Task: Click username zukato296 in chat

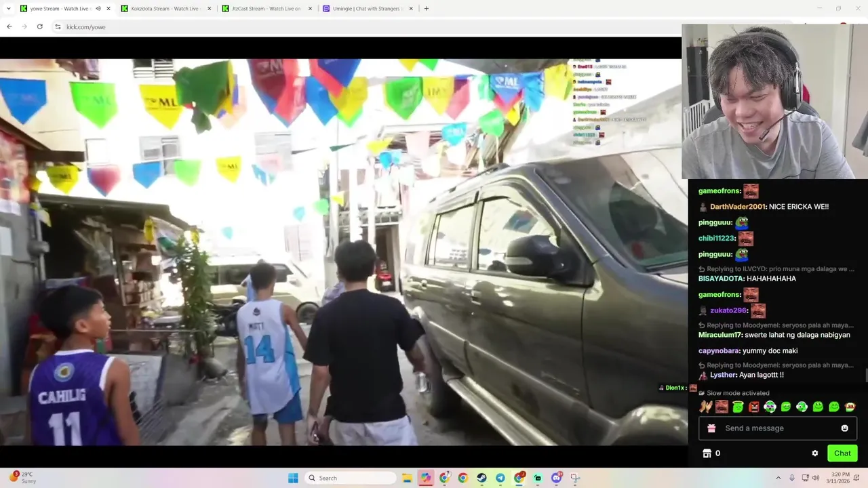Action: (x=728, y=310)
